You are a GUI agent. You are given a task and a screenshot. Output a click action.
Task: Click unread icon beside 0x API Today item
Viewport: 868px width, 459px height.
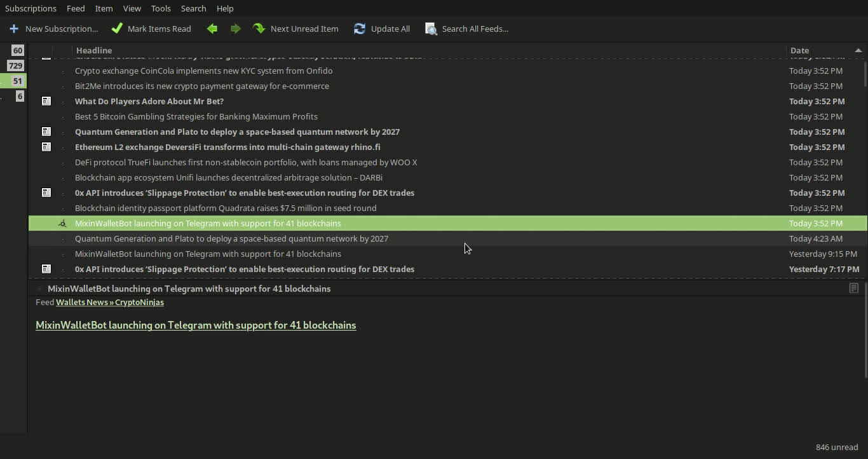pyautogui.click(x=46, y=193)
